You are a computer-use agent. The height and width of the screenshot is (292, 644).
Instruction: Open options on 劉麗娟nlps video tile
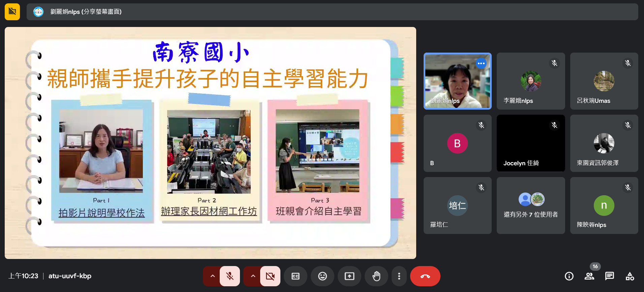tap(481, 63)
